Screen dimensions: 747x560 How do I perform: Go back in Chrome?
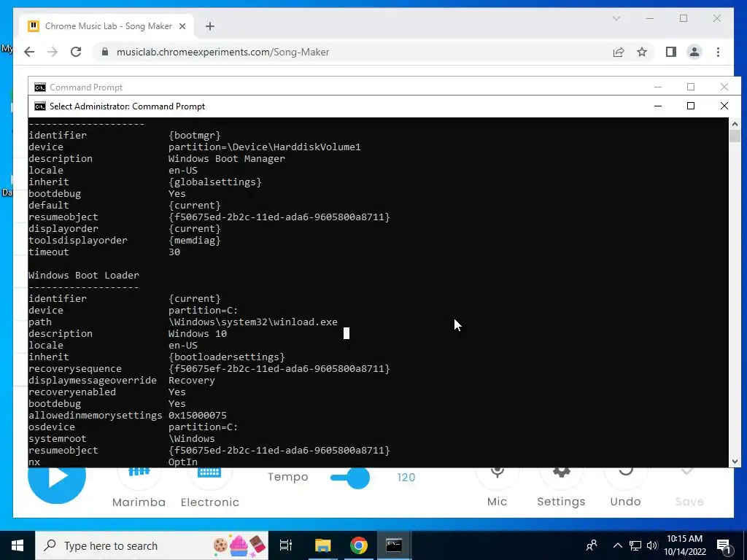[29, 52]
